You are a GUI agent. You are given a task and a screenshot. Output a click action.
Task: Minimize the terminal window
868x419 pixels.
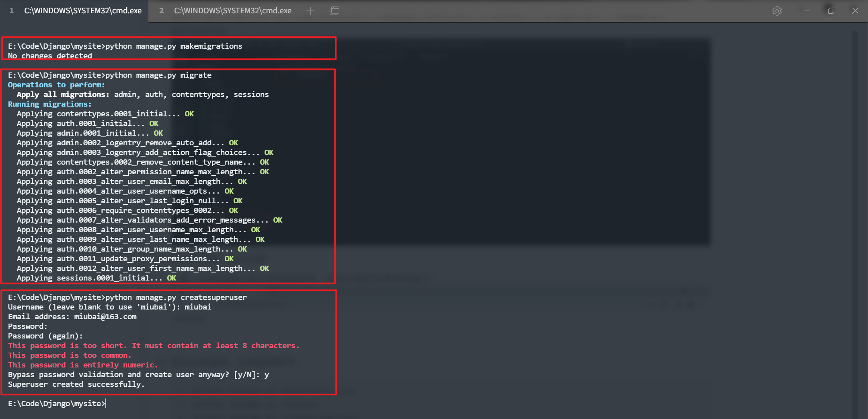pos(806,11)
